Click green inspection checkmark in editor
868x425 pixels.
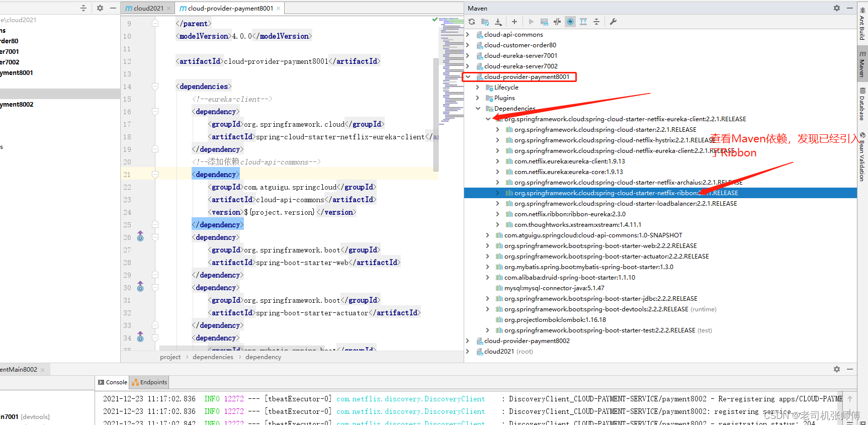435,20
